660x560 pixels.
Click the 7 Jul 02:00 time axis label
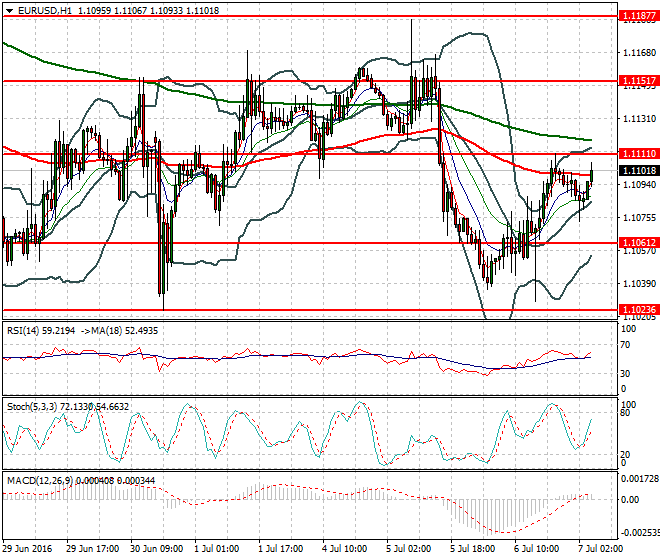click(x=600, y=549)
